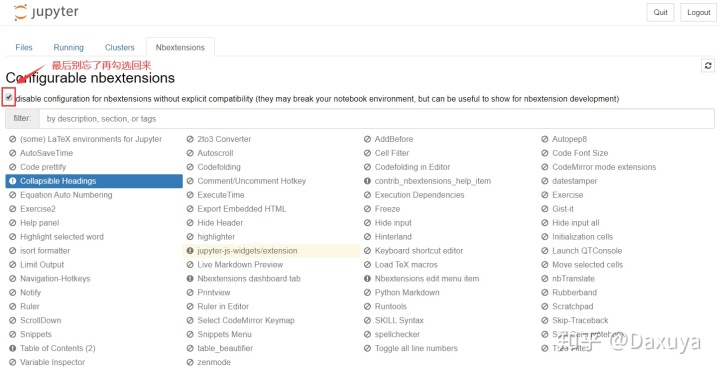
Task: Click the disabled icon beside AddBefore
Action: pyautogui.click(x=367, y=139)
